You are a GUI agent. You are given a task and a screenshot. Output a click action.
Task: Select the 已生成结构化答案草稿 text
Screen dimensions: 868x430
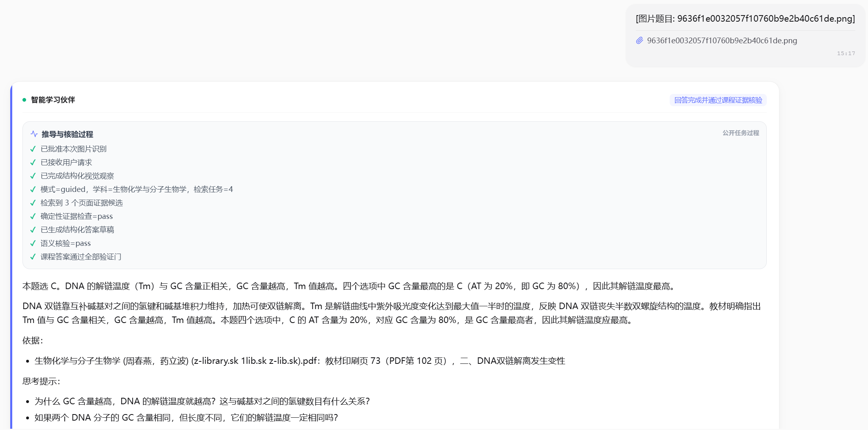coord(77,230)
